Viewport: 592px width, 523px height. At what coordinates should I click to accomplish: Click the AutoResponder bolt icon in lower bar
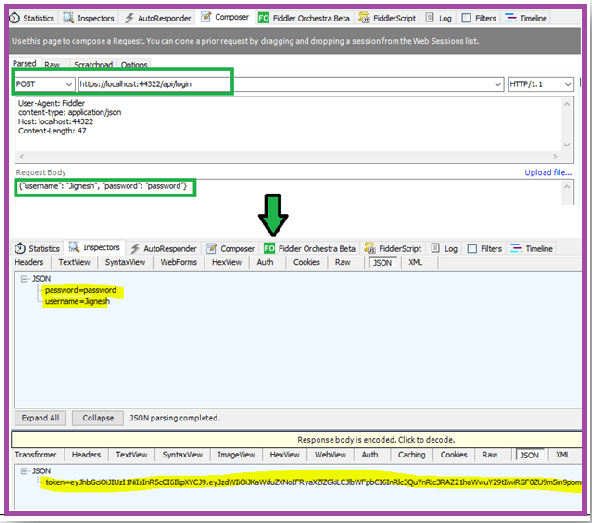pos(135,248)
